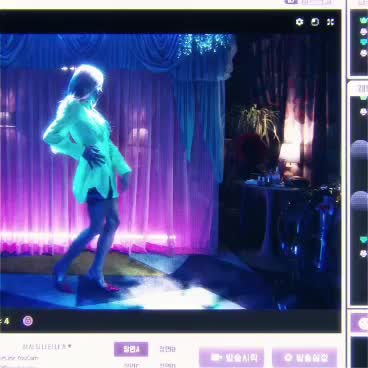Screen dimensions: 368x368
Task: Open the webcam device selector under the dropdown
Action: click(19, 358)
